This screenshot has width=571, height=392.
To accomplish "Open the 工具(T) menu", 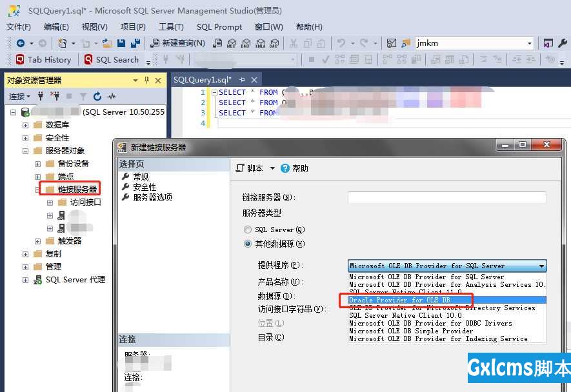I will pyautogui.click(x=171, y=27).
